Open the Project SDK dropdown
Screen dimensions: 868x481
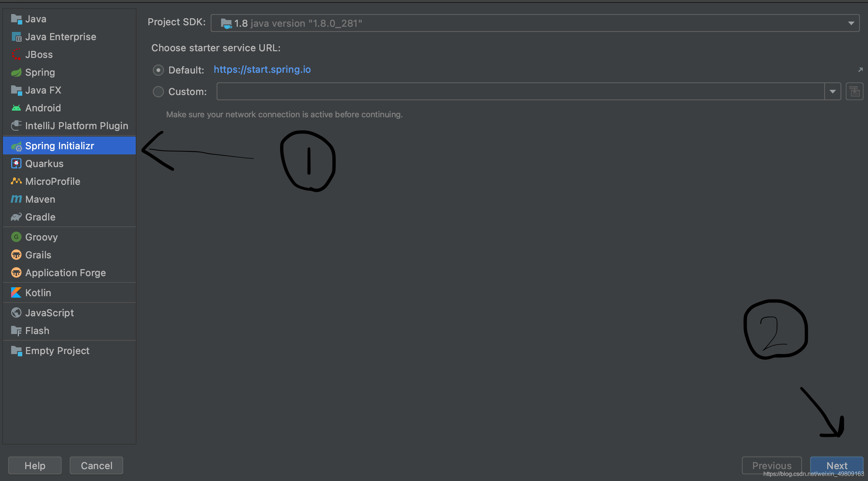click(x=851, y=23)
